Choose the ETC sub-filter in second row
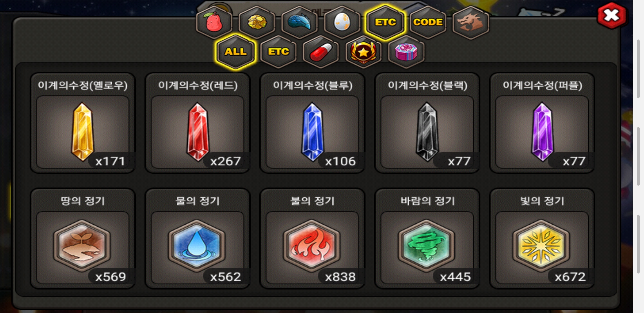The width and height of the screenshot is (644, 313). [x=278, y=52]
